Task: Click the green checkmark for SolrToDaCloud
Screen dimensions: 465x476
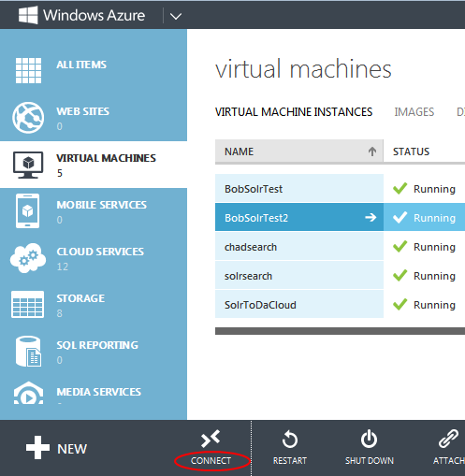Action: coord(400,304)
